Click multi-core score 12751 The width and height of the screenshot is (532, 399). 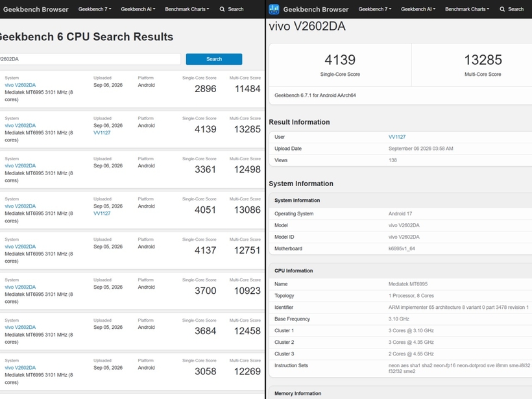tap(247, 250)
